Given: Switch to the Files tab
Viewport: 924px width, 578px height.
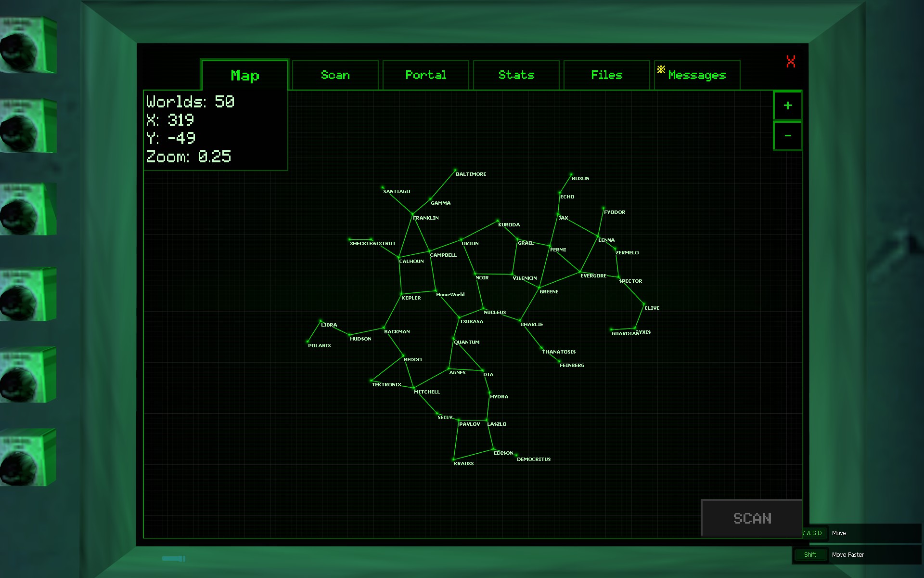Looking at the screenshot, I should [606, 75].
